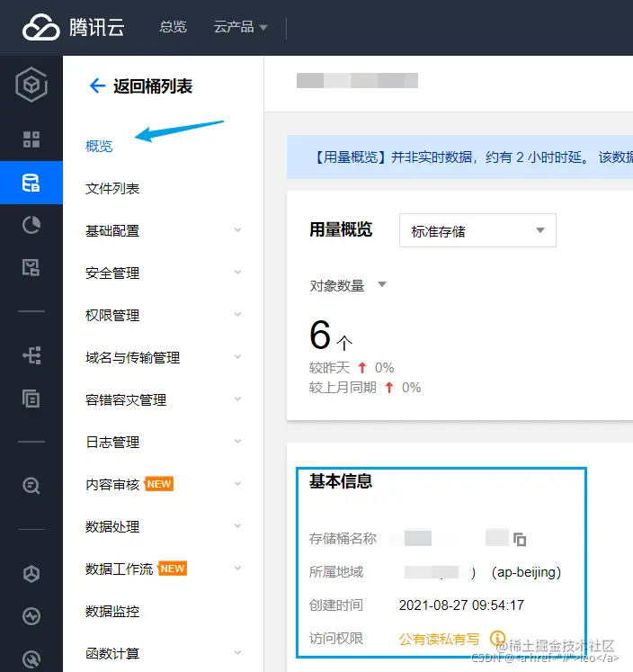
Task: Select 概览 in the bucket menu
Action: [99, 146]
